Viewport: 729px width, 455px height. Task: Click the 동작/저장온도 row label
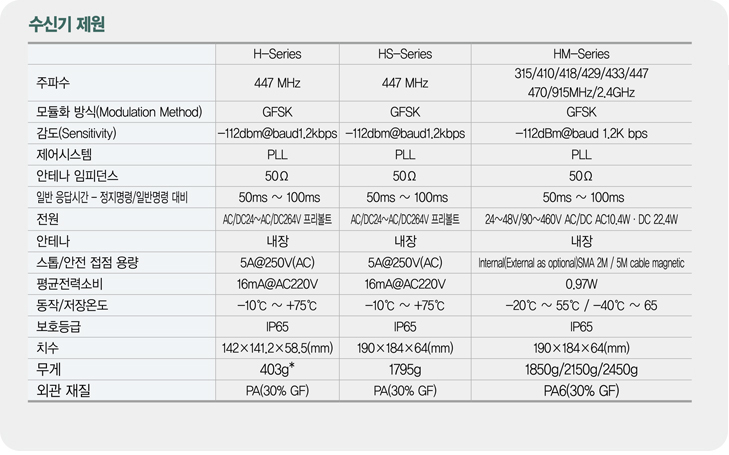tap(72, 305)
